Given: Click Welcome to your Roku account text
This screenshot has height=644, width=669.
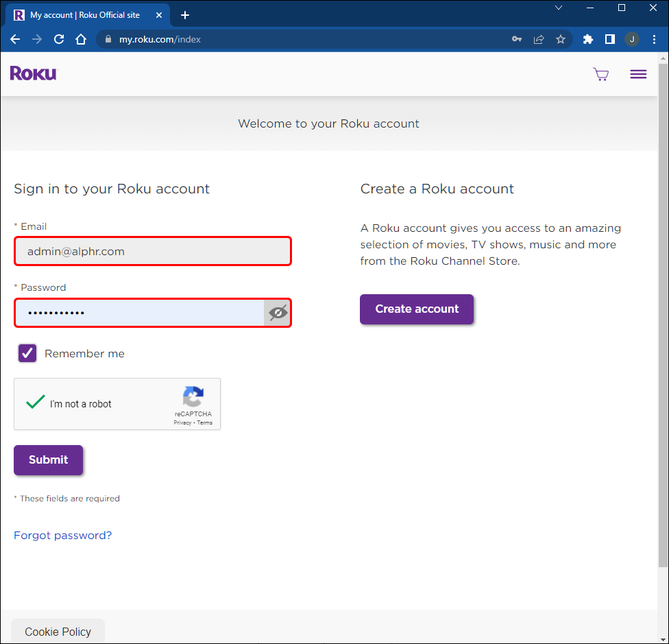Looking at the screenshot, I should pyautogui.click(x=328, y=123).
